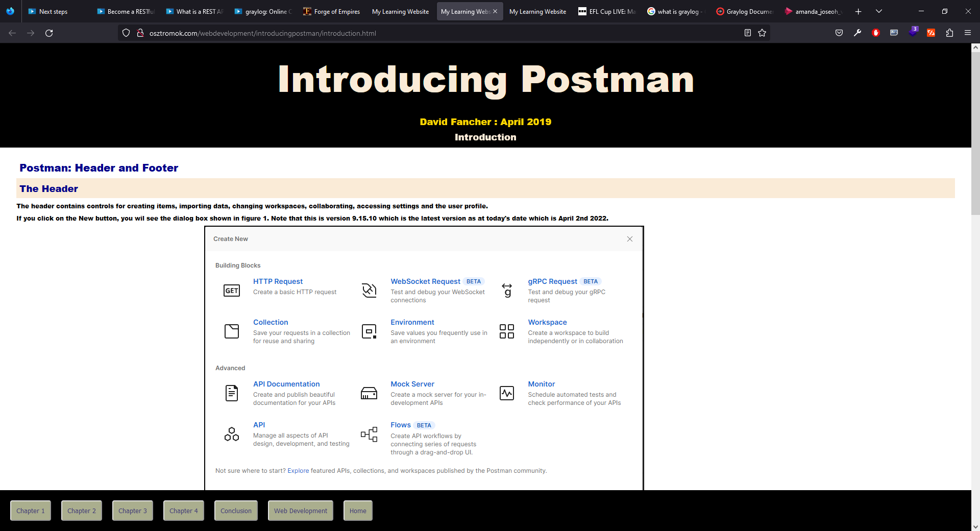Click the gRPC Request link
Image resolution: width=980 pixels, height=531 pixels.
552,281
